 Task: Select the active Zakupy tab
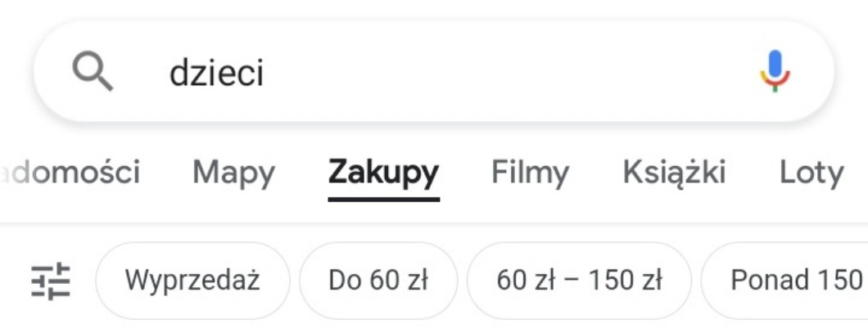tap(383, 173)
